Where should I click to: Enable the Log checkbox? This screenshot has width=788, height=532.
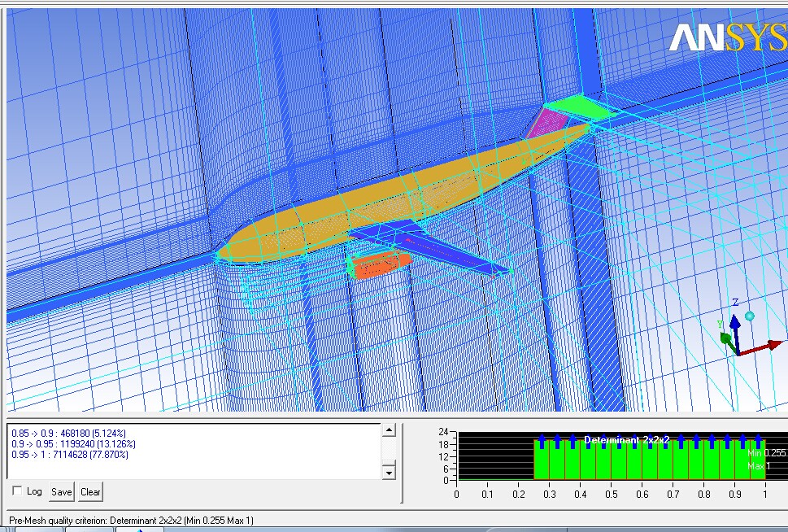pos(18,491)
